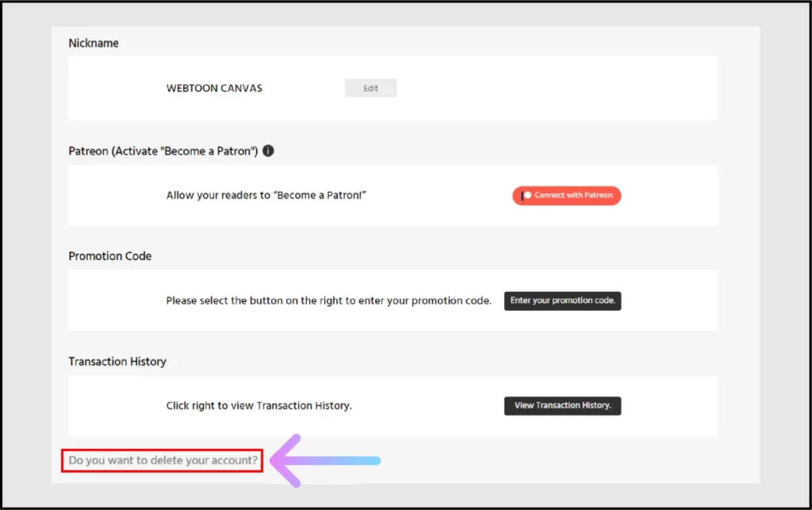Open the Patreon info icon
Image resolution: width=812 pixels, height=510 pixels.
pos(268,151)
